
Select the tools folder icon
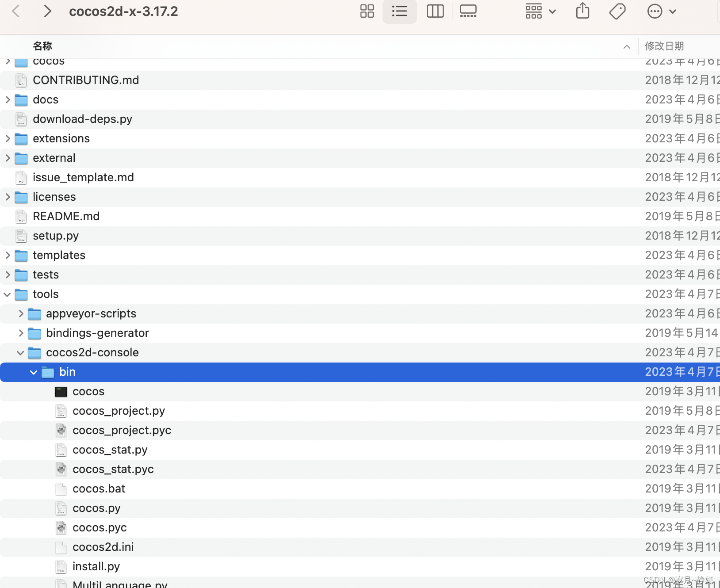[x=21, y=294]
